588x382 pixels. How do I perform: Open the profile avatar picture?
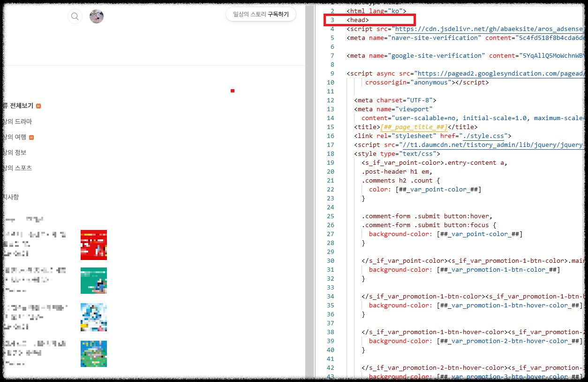(97, 16)
